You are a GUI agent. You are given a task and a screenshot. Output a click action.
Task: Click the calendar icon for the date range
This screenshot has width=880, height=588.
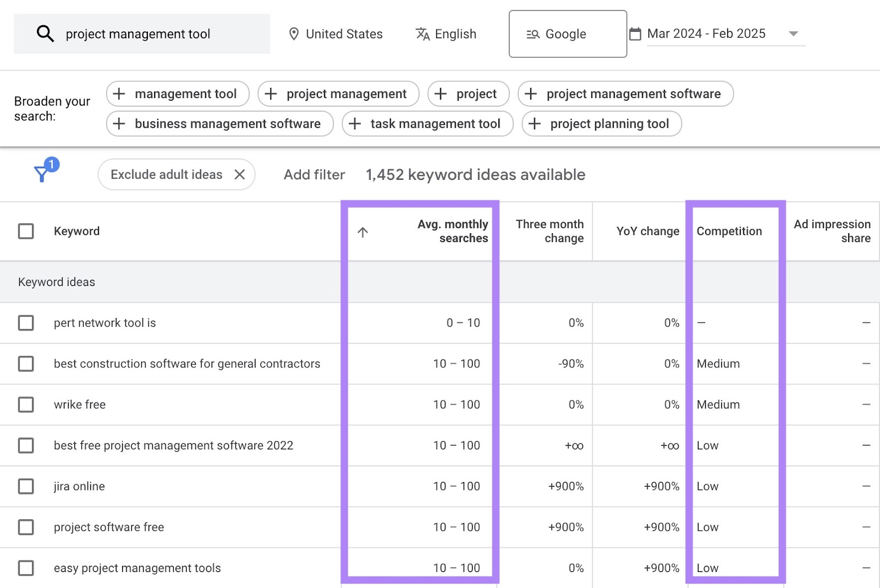(x=635, y=34)
